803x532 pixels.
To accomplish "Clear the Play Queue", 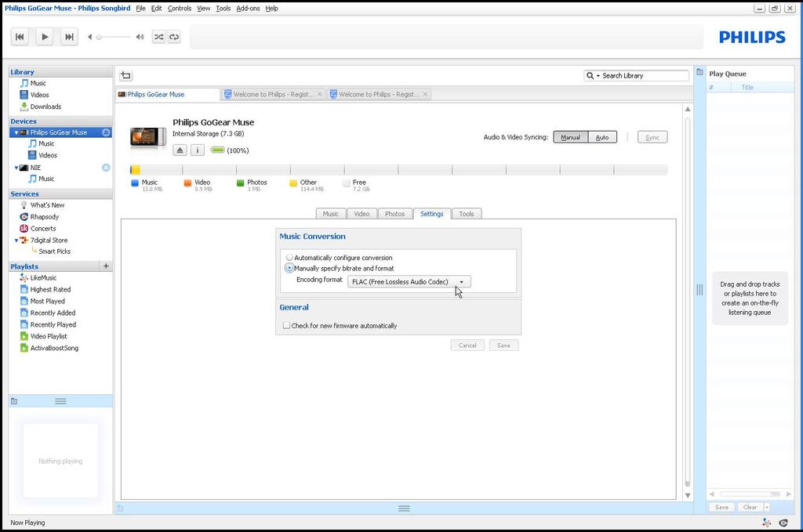I will point(750,507).
